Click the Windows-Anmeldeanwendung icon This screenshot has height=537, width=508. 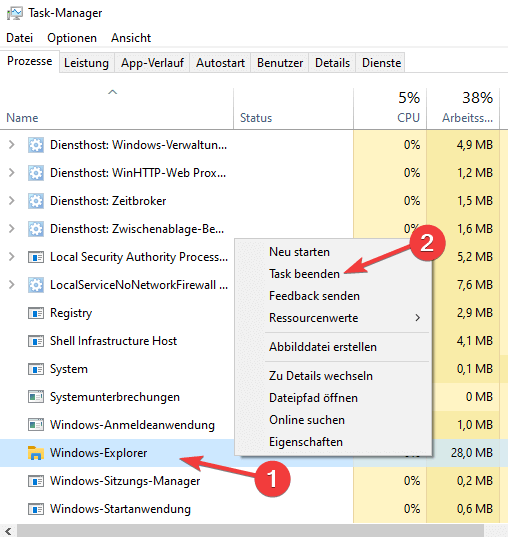[36, 425]
